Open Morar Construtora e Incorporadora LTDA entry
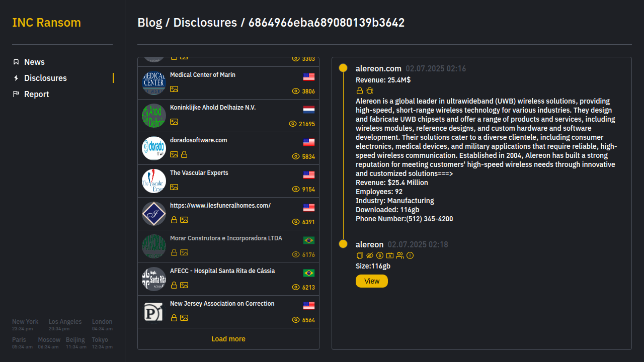Image resolution: width=644 pixels, height=362 pixels. click(x=228, y=246)
